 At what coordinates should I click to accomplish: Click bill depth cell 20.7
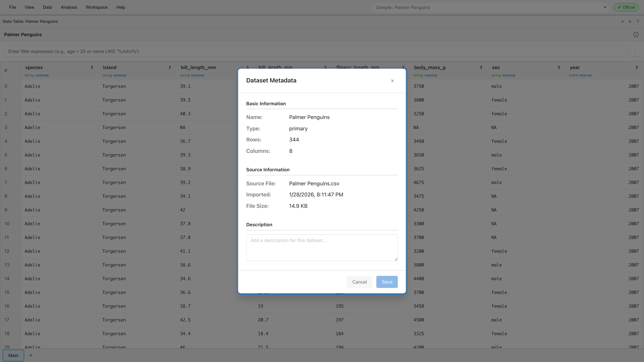pyautogui.click(x=263, y=320)
